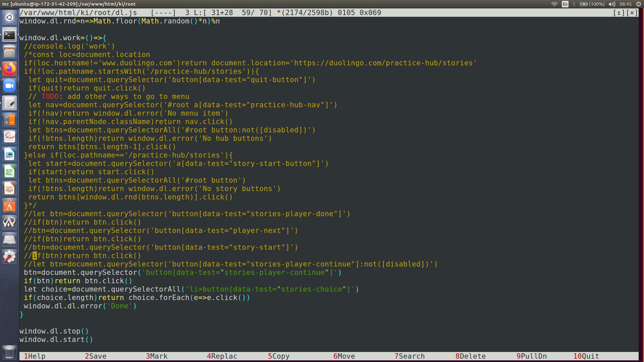
Task: Open the Trash at dock bottom
Action: click(x=9, y=352)
